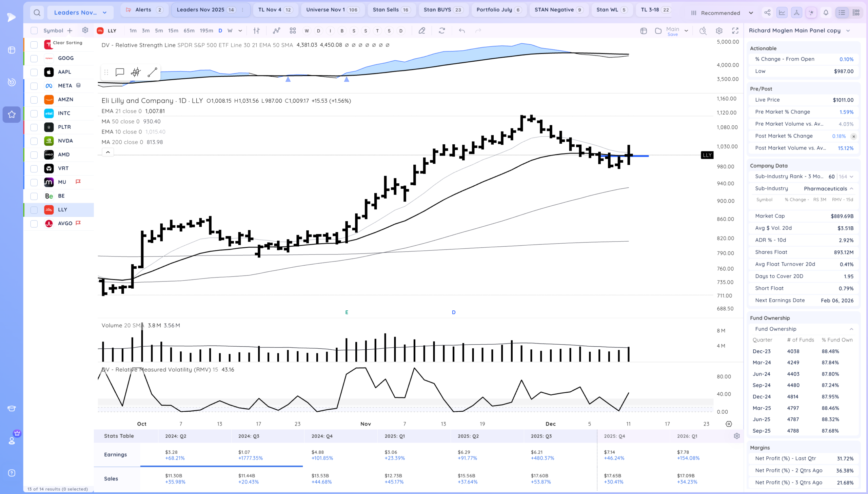Open notifications bell icon
The height and width of the screenshot is (494, 868).
coord(826,13)
